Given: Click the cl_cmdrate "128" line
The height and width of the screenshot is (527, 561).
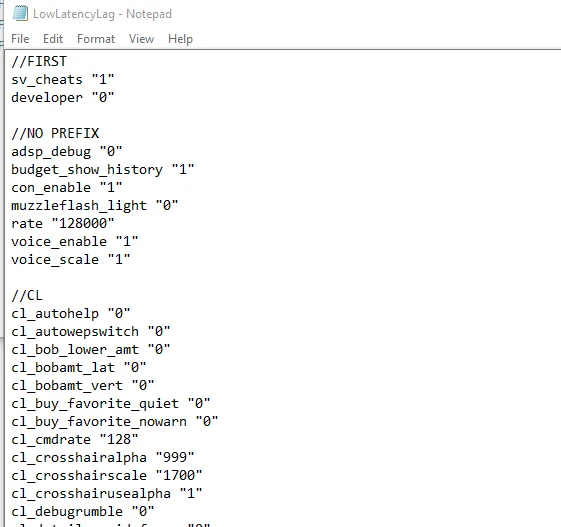Looking at the screenshot, I should [74, 439].
